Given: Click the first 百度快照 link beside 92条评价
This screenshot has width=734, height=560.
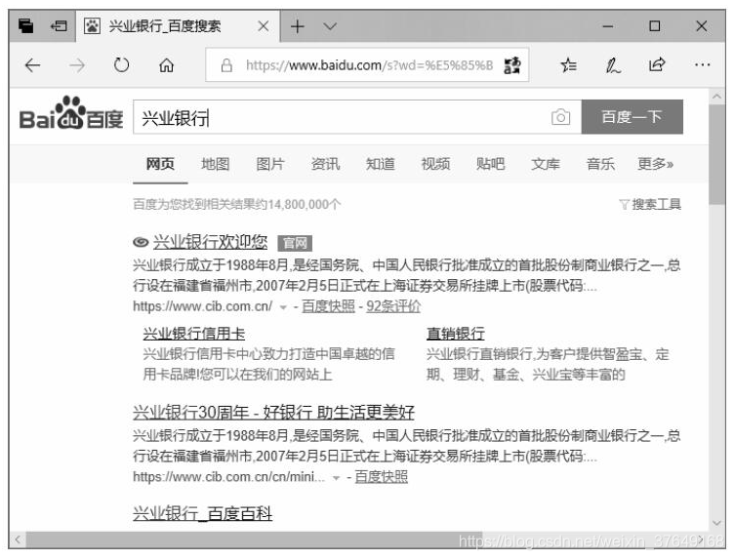Looking at the screenshot, I should [x=328, y=306].
